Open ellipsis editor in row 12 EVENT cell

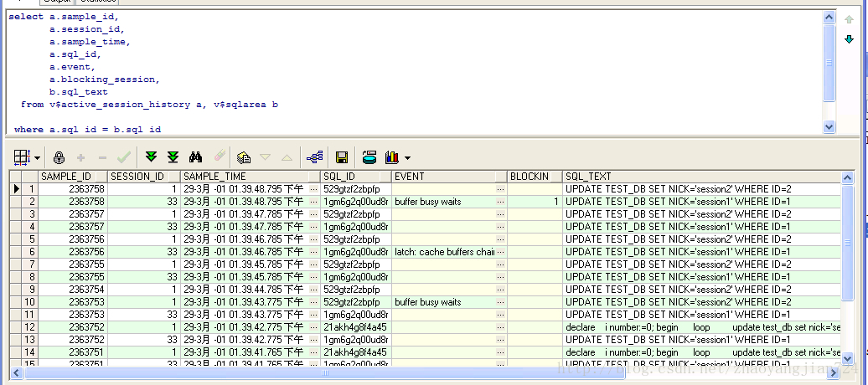(501, 327)
